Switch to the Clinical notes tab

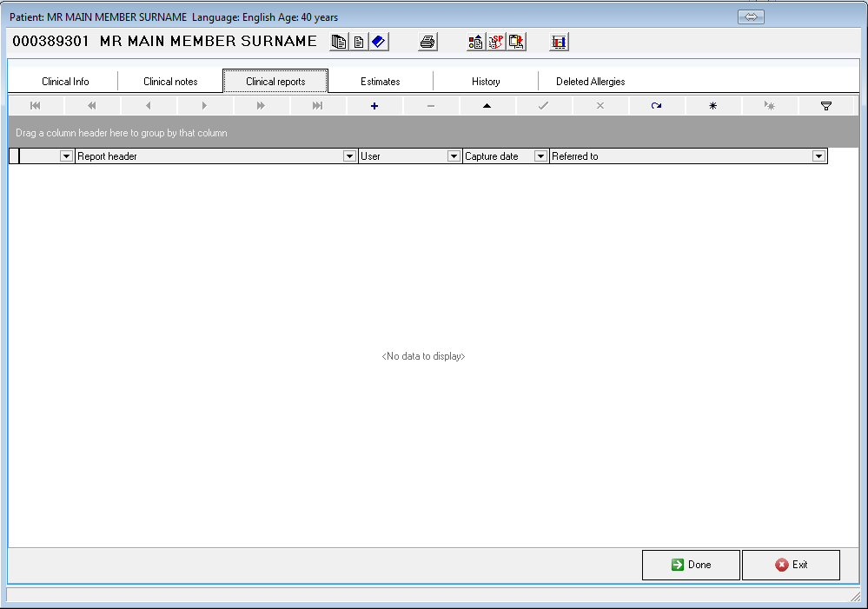170,82
